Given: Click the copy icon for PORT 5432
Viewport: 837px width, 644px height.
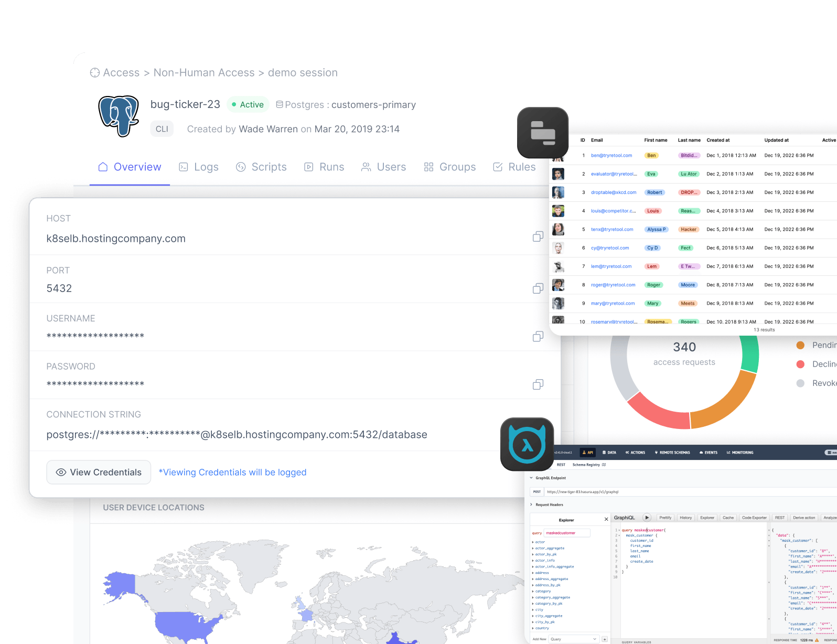Looking at the screenshot, I should click(538, 289).
